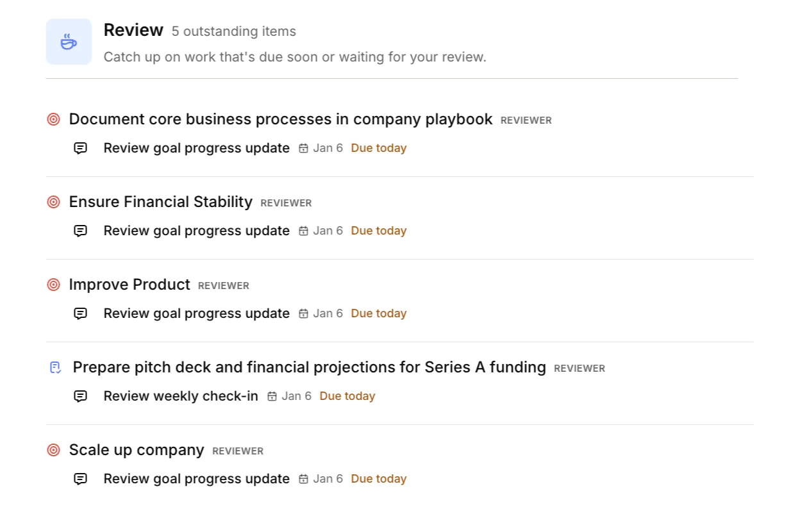Click the 'Review' heading title
Viewport: 800px width, 532px height.
click(x=133, y=29)
